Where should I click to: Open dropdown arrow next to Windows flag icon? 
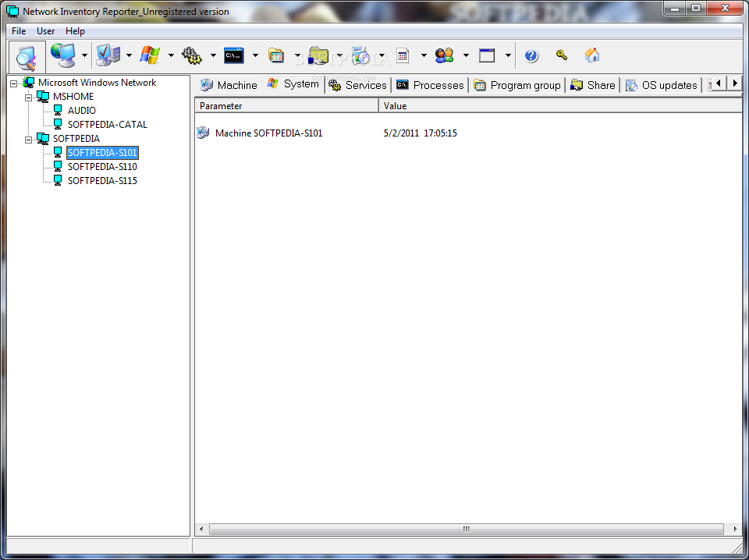tap(171, 55)
